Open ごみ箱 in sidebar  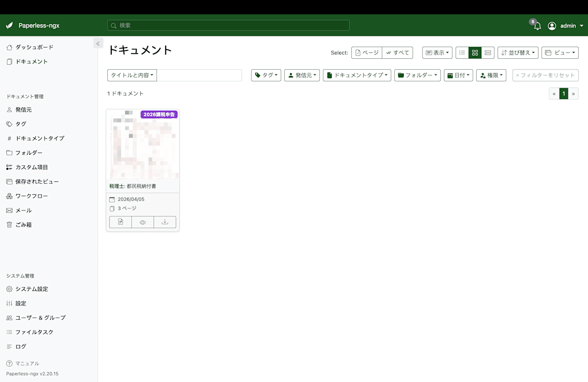coord(19,225)
